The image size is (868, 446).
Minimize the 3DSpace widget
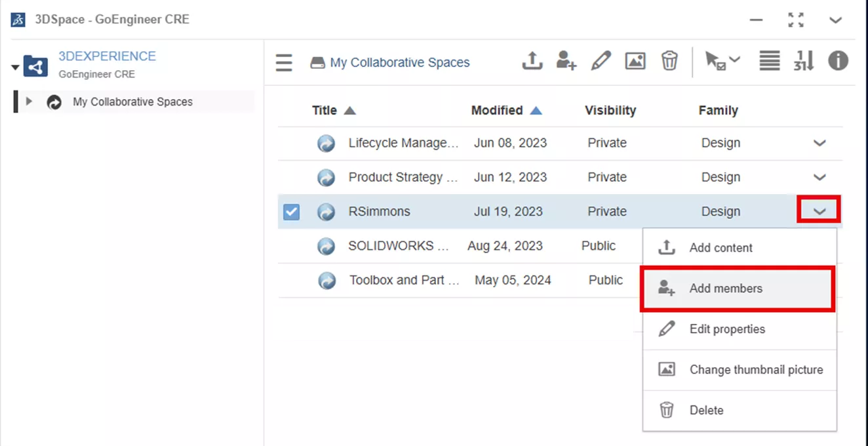[757, 20]
